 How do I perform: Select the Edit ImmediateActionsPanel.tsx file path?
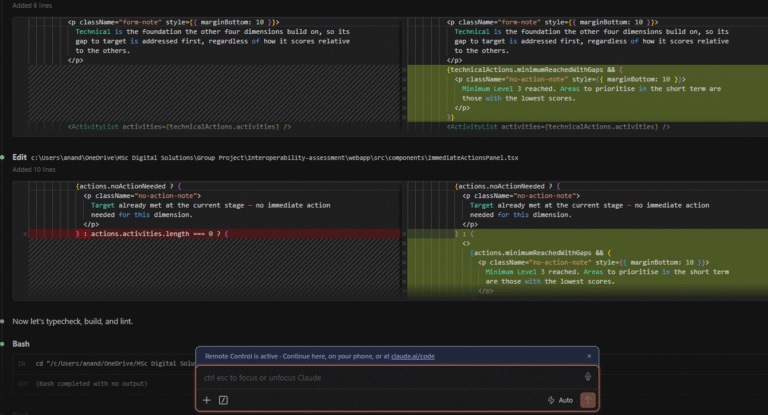274,158
